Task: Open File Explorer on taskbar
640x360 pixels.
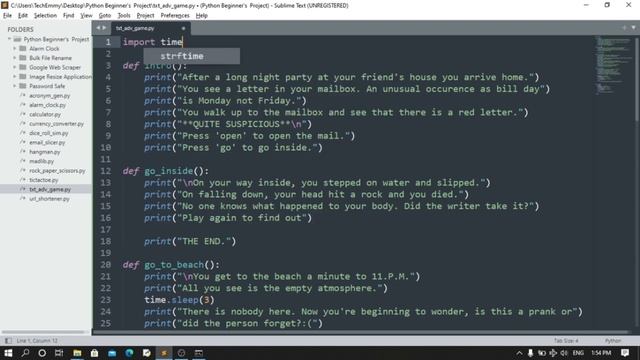Action: coord(77,353)
